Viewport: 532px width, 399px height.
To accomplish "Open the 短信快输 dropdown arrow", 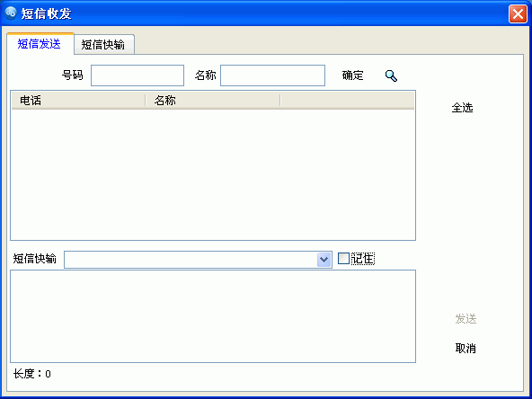I will (x=324, y=260).
